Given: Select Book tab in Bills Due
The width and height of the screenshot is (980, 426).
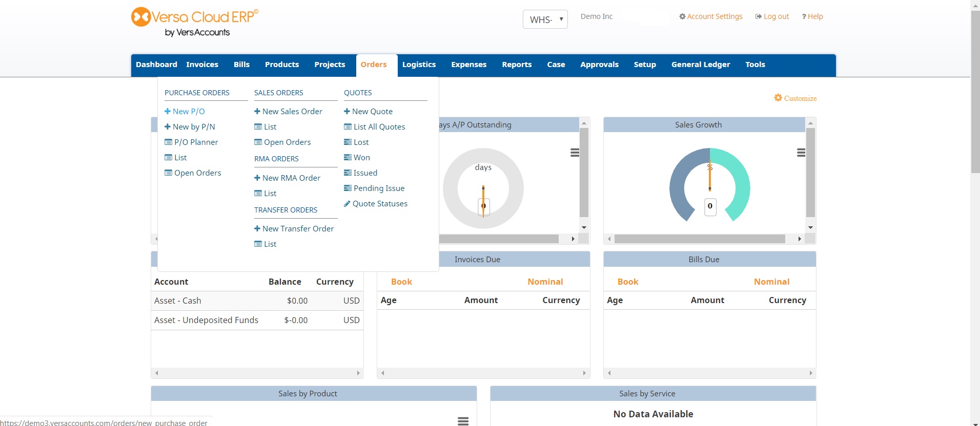Looking at the screenshot, I should click(x=627, y=282).
